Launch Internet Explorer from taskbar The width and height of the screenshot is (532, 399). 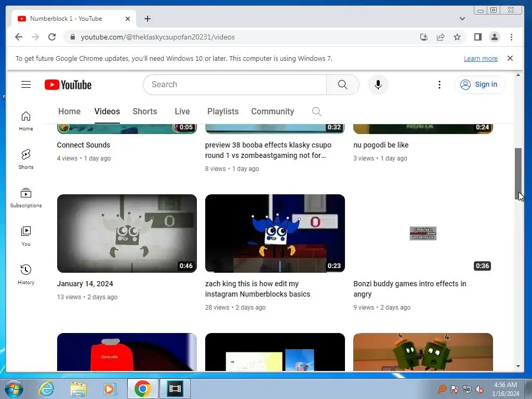point(46,389)
